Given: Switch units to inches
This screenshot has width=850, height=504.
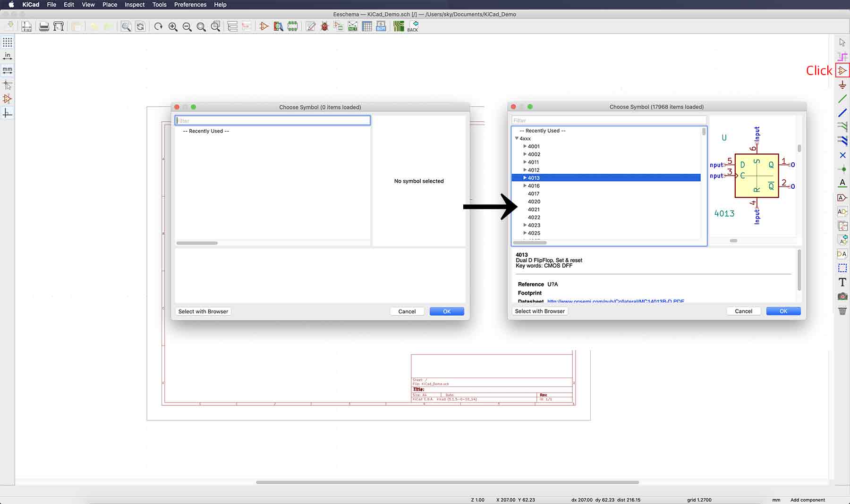Looking at the screenshot, I should (8, 56).
